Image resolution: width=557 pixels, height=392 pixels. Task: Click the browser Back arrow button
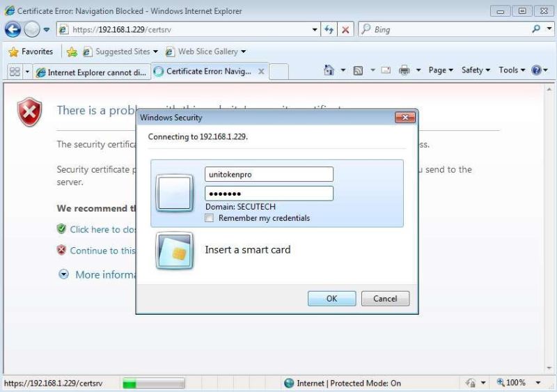click(13, 29)
